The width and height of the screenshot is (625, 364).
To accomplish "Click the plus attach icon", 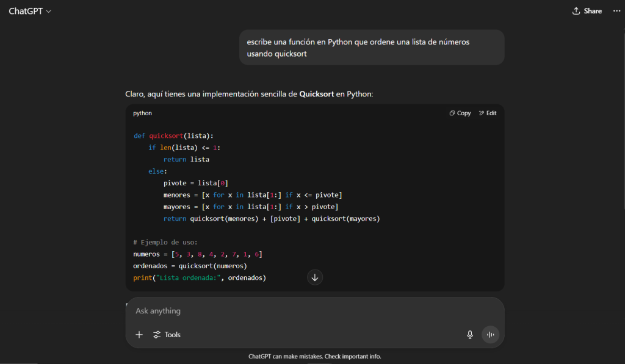I will [139, 335].
